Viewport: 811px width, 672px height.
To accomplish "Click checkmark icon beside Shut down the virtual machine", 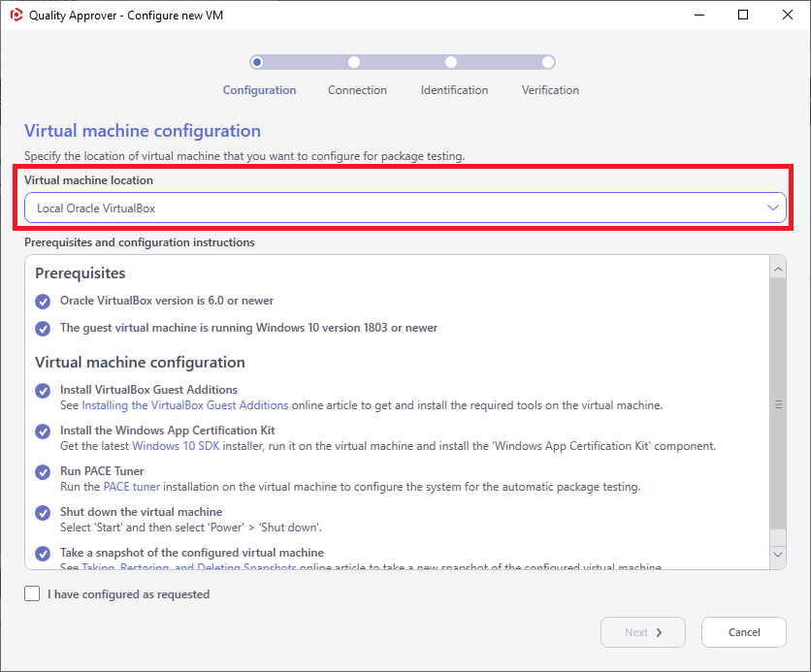I will [43, 513].
